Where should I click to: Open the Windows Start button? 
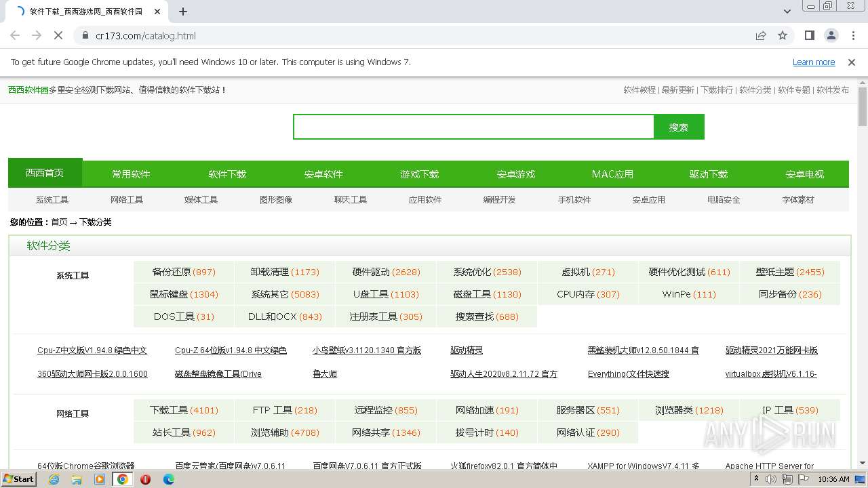[x=18, y=479]
